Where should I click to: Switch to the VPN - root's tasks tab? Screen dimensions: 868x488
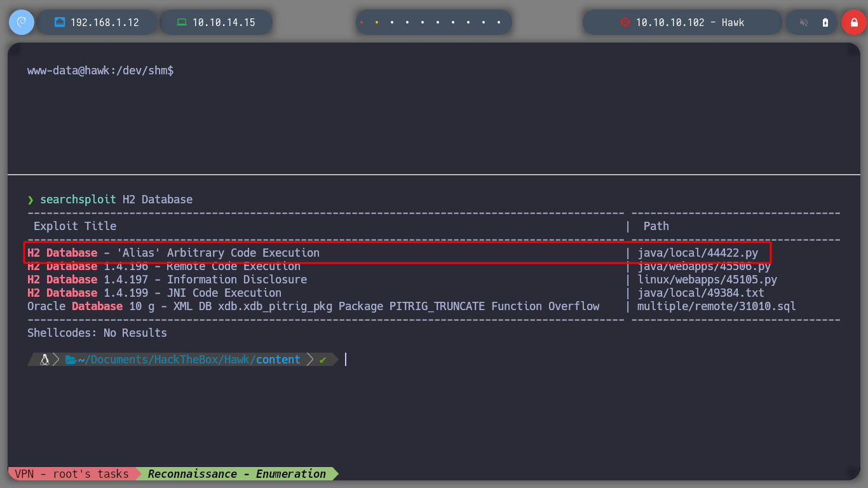click(x=72, y=474)
